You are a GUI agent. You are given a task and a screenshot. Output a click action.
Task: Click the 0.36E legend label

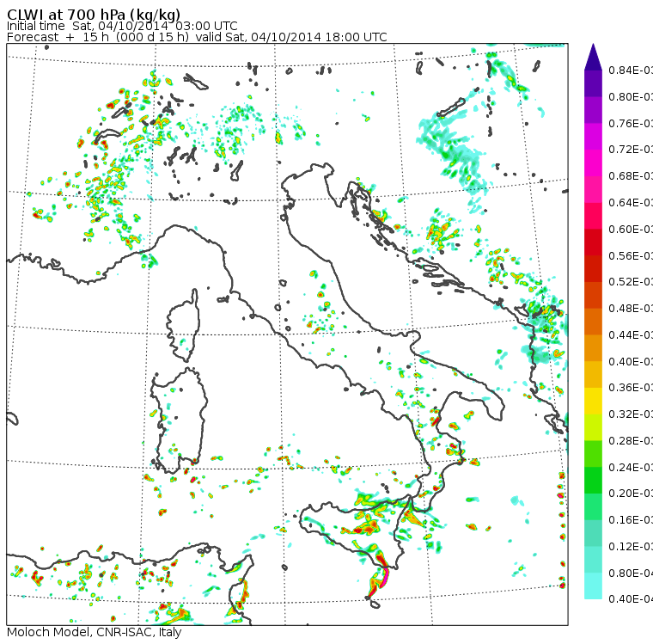(x=631, y=388)
